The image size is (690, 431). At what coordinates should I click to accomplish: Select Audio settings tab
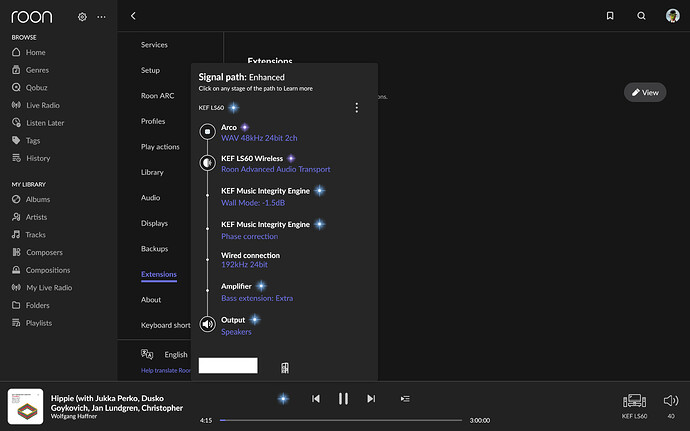click(150, 198)
